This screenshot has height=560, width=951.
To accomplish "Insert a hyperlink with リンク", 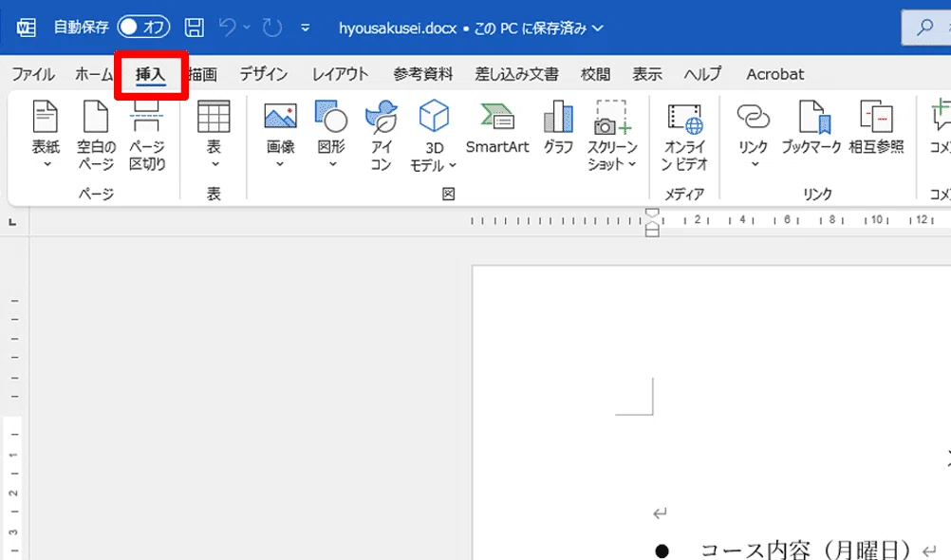I will tap(754, 127).
